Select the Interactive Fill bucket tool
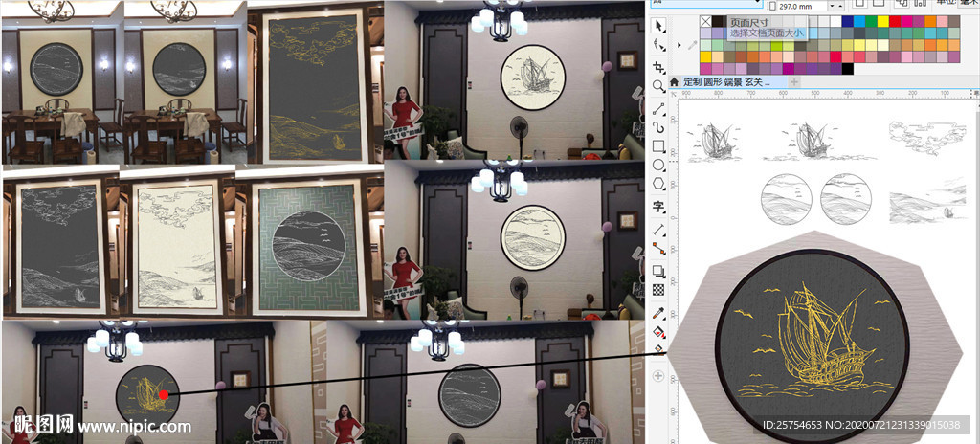980x444 pixels. (x=658, y=332)
